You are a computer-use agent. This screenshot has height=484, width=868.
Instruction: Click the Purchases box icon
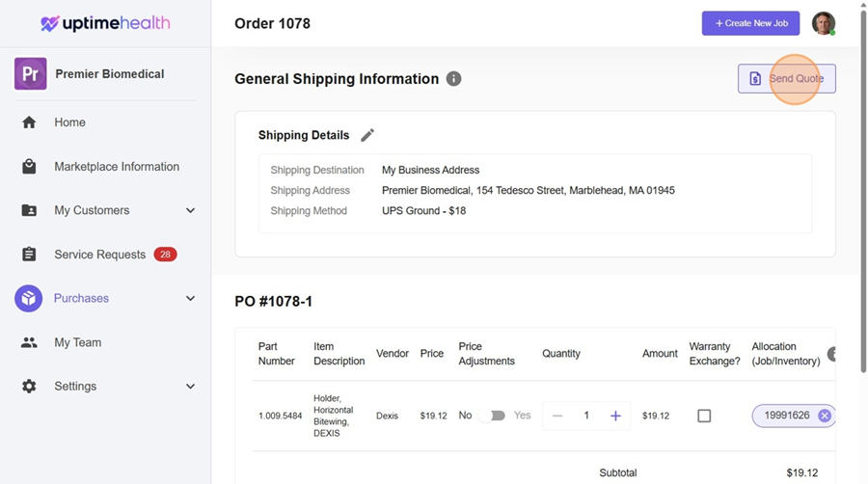point(29,299)
